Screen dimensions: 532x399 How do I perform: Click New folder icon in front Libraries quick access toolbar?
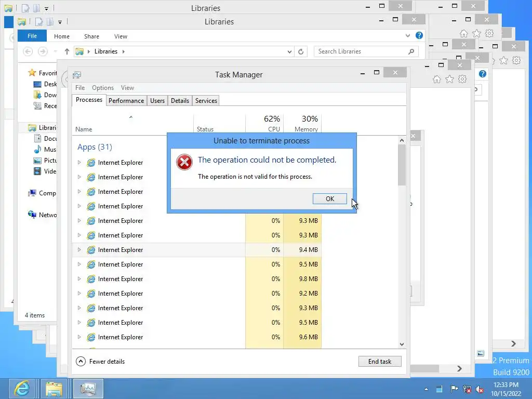[50, 22]
